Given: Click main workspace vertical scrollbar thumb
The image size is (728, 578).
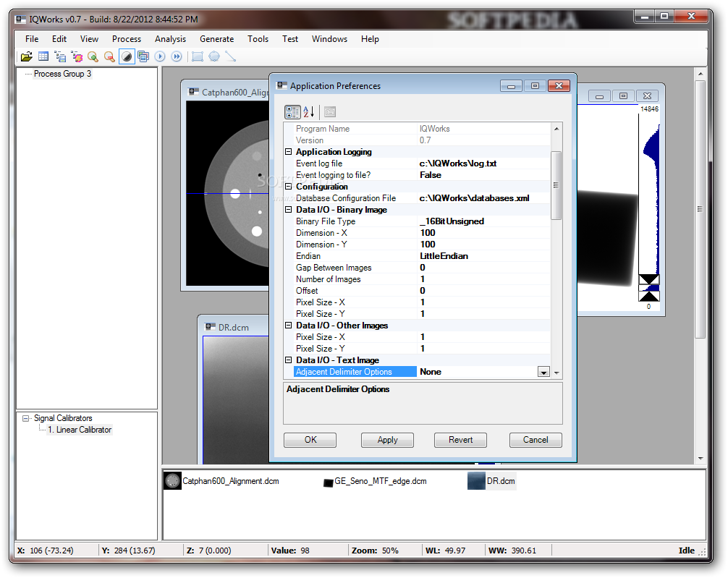Looking at the screenshot, I should point(700,209).
